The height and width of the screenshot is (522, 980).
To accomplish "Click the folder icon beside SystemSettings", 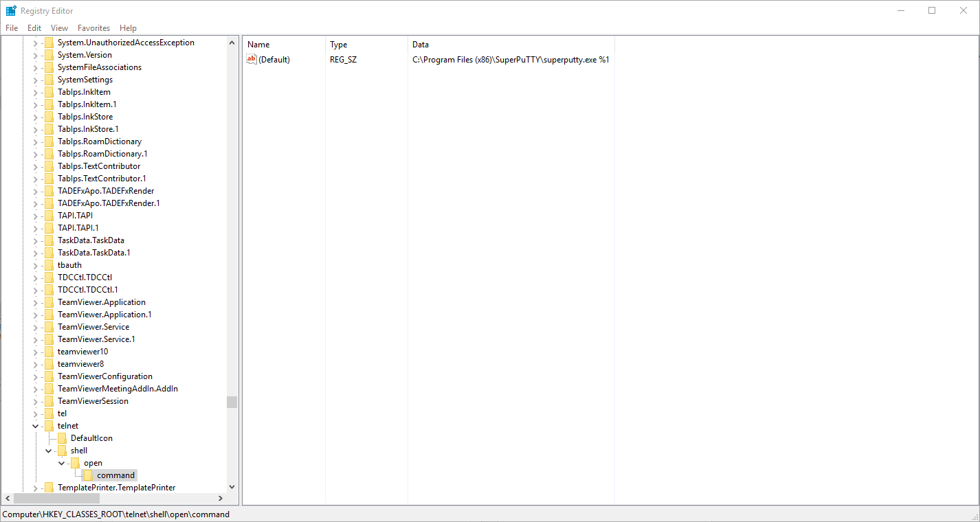I will point(49,80).
